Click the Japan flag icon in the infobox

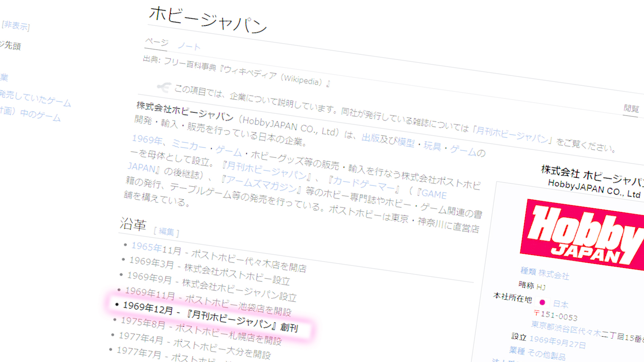pyautogui.click(x=542, y=302)
